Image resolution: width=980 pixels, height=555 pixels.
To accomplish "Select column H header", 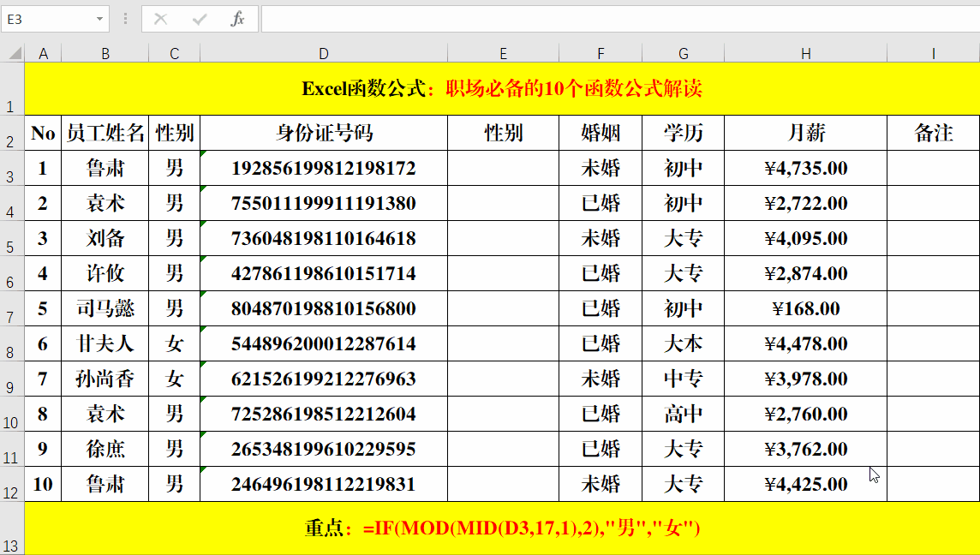I will (805, 54).
